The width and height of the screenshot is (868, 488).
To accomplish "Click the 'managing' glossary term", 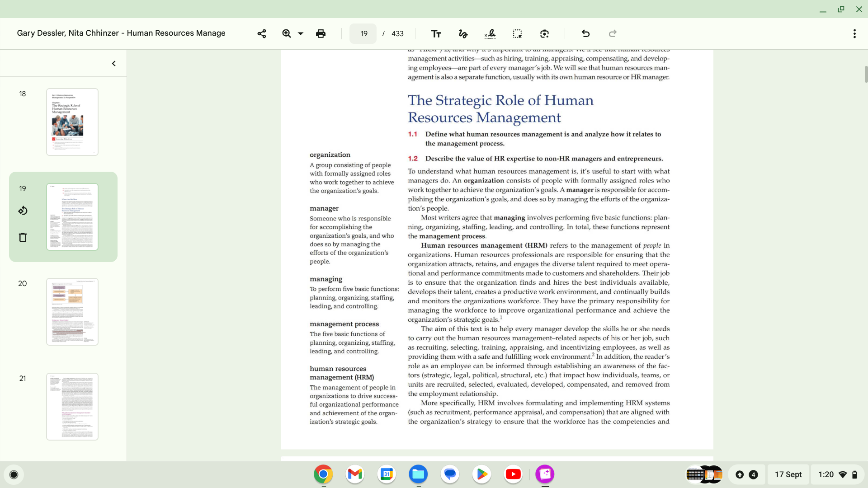I will (x=326, y=279).
